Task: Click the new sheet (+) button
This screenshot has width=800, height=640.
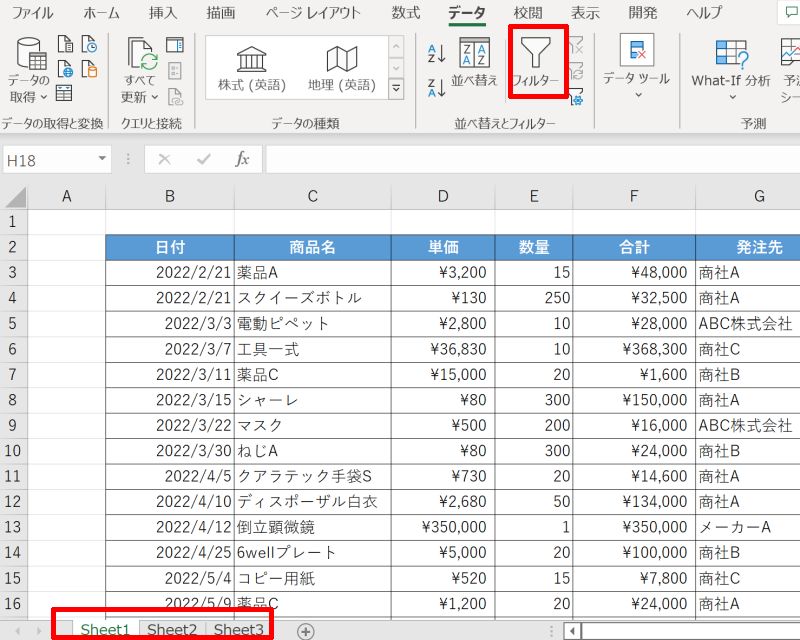Action: click(306, 629)
